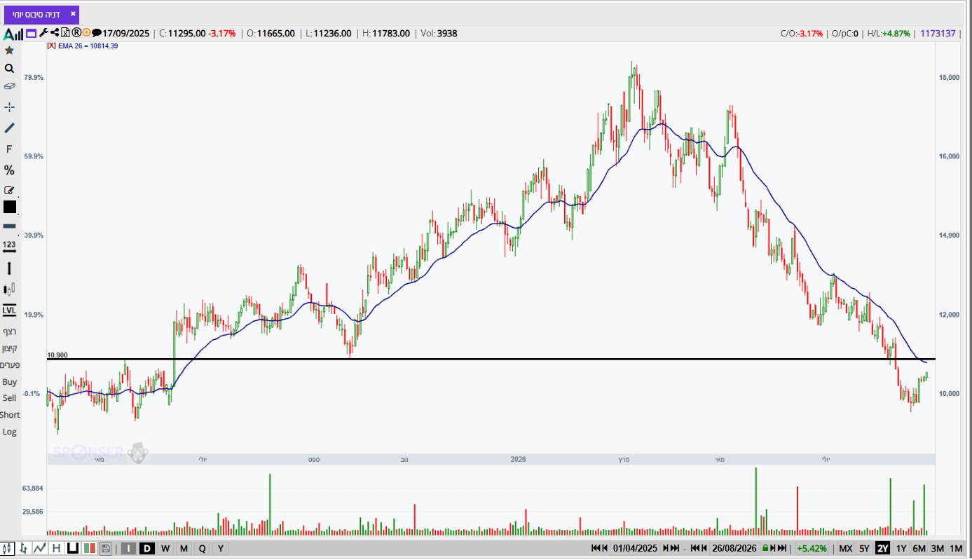972x560 pixels.
Task: Select the U-shaped chart style icon
Action: (72, 548)
